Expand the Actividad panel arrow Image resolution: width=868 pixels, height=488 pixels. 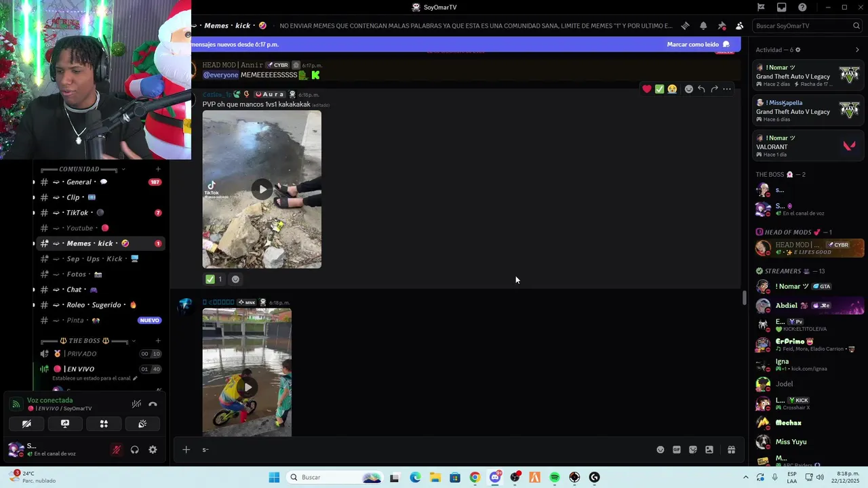click(857, 50)
